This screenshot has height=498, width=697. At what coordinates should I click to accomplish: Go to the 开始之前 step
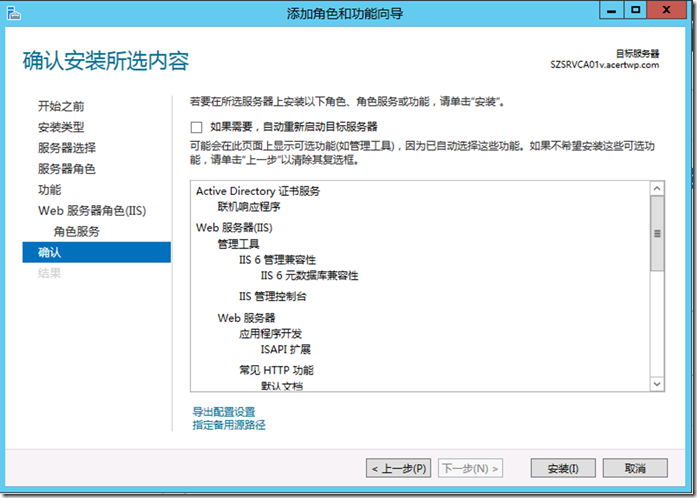(x=61, y=106)
